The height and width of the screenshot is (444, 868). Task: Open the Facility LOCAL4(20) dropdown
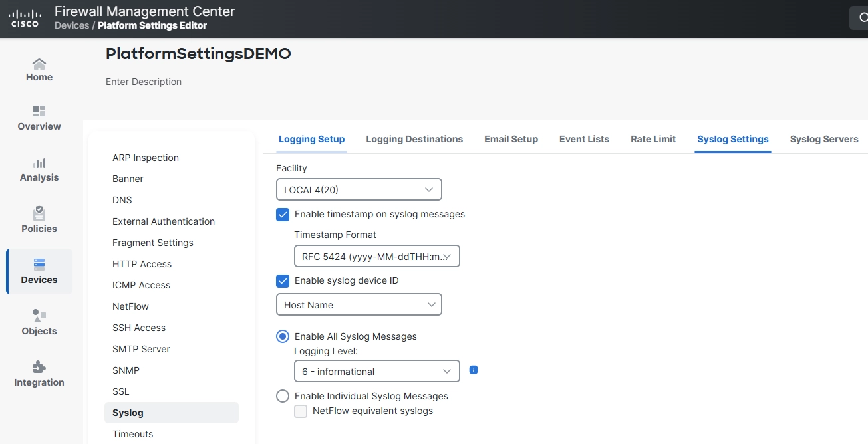tap(359, 190)
